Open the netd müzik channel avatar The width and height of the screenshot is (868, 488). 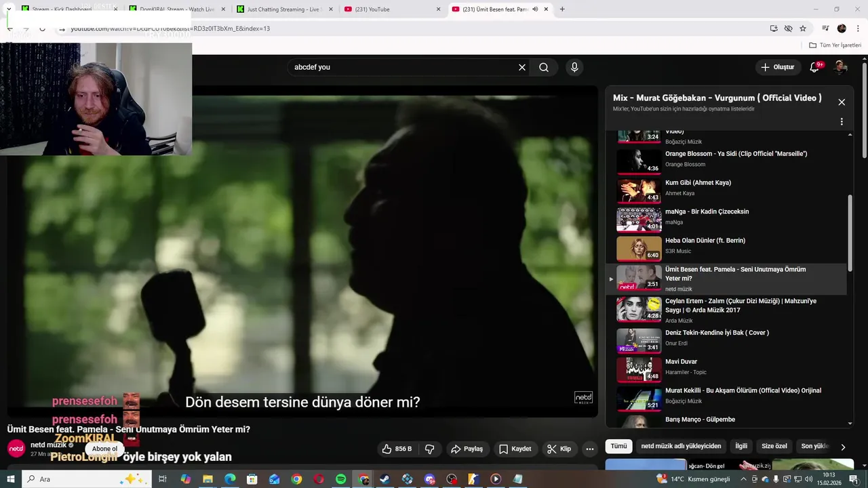16,449
